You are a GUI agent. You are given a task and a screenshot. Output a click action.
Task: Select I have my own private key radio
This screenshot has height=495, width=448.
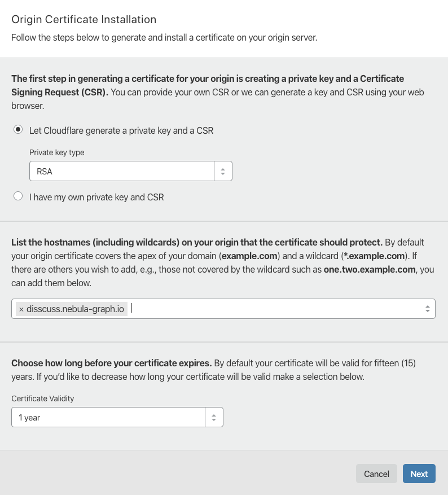pyautogui.click(x=18, y=196)
